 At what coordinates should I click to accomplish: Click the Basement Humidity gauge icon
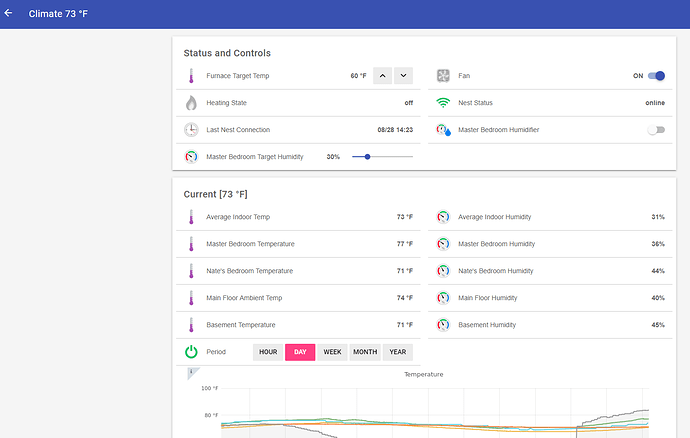pyautogui.click(x=443, y=325)
